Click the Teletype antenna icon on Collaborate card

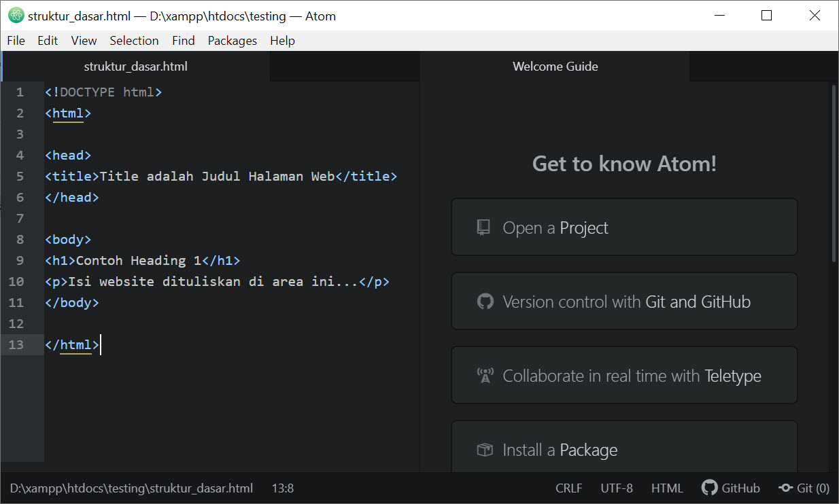click(x=485, y=376)
